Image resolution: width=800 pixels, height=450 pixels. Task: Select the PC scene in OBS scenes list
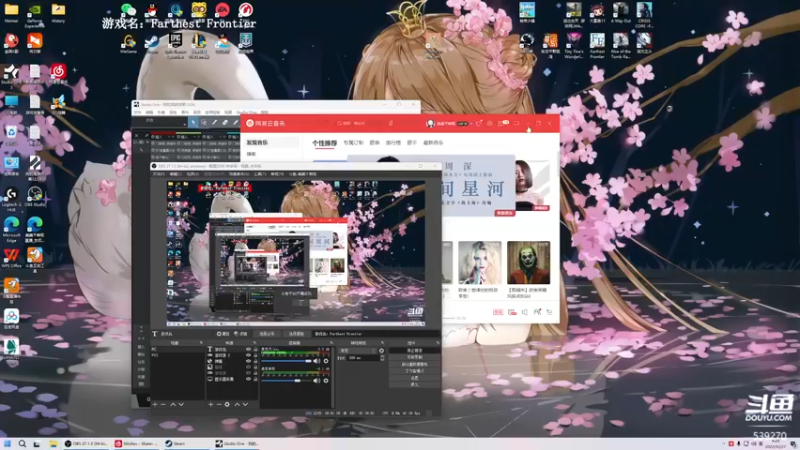click(178, 349)
